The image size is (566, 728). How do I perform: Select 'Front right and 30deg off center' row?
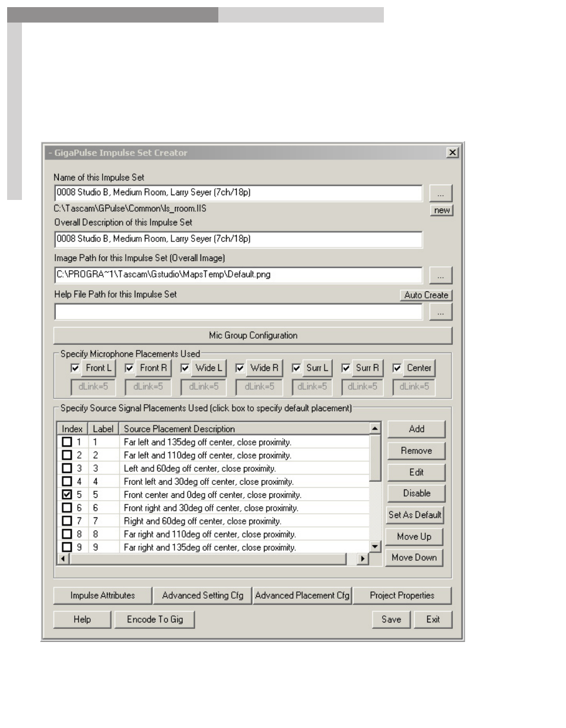(x=214, y=508)
